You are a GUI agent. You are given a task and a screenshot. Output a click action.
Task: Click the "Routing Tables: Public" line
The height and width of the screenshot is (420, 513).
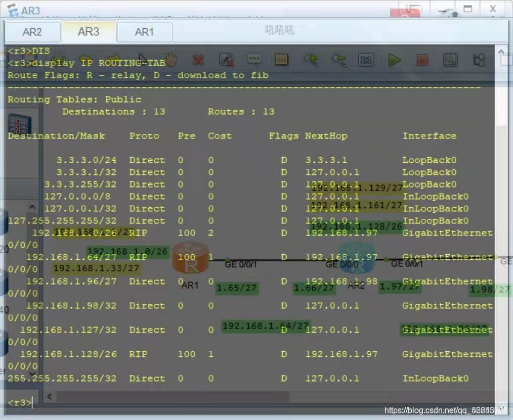point(74,100)
